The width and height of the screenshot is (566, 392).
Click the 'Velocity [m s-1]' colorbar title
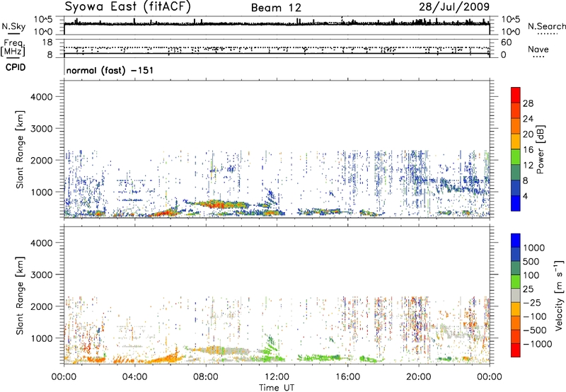point(559,295)
